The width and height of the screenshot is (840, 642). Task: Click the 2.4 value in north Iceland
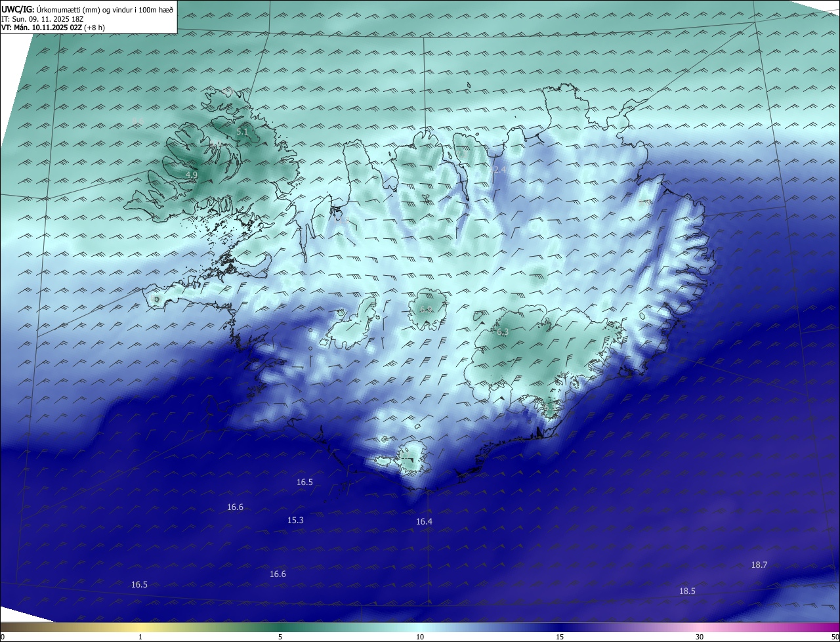coord(499,170)
